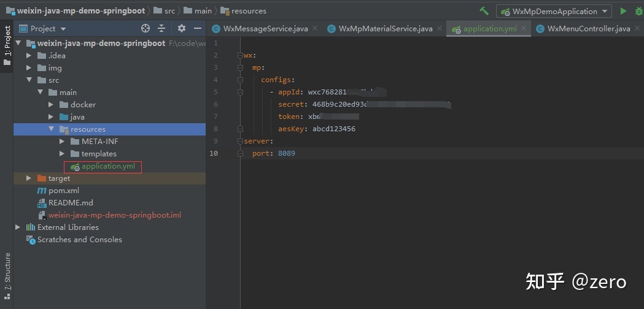Expand the target folder arrow

tap(29, 178)
